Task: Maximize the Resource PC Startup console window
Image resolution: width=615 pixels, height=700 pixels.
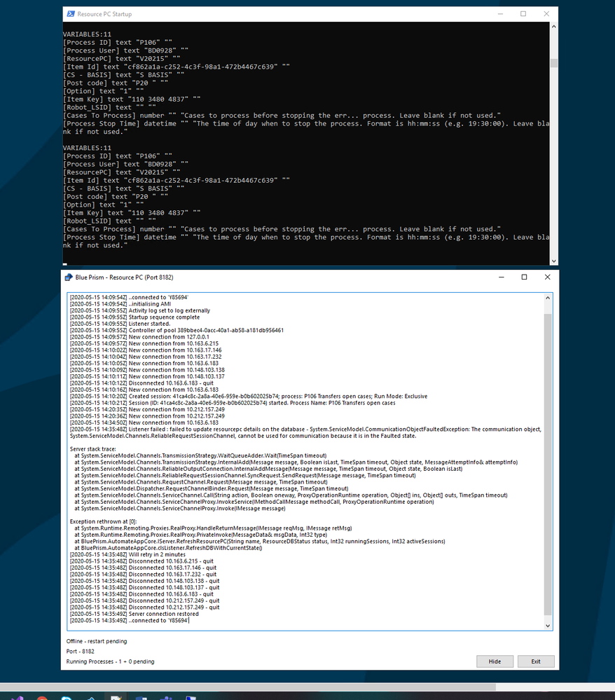Action: [523, 14]
